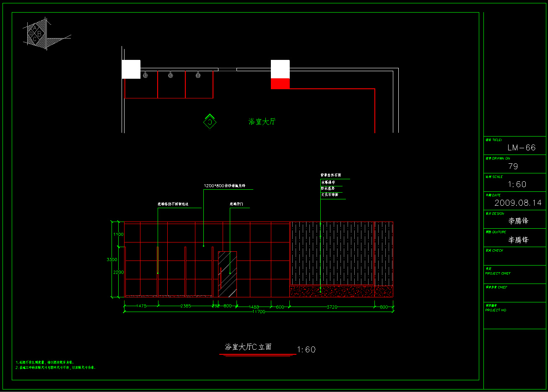Click the 3720 dimension text
The image size is (548, 392).
pyautogui.click(x=332, y=307)
